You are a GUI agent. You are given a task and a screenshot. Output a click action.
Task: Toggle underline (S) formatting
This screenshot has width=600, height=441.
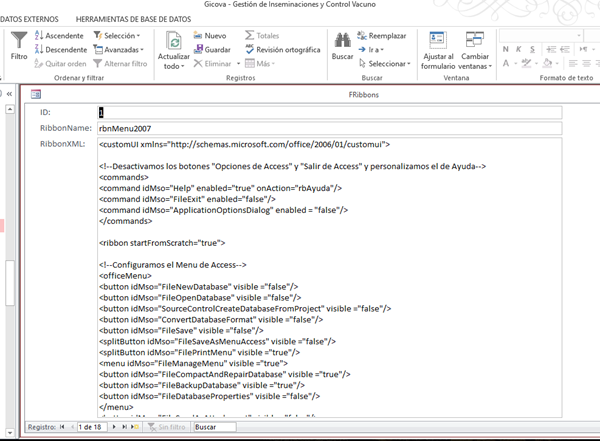532,49
